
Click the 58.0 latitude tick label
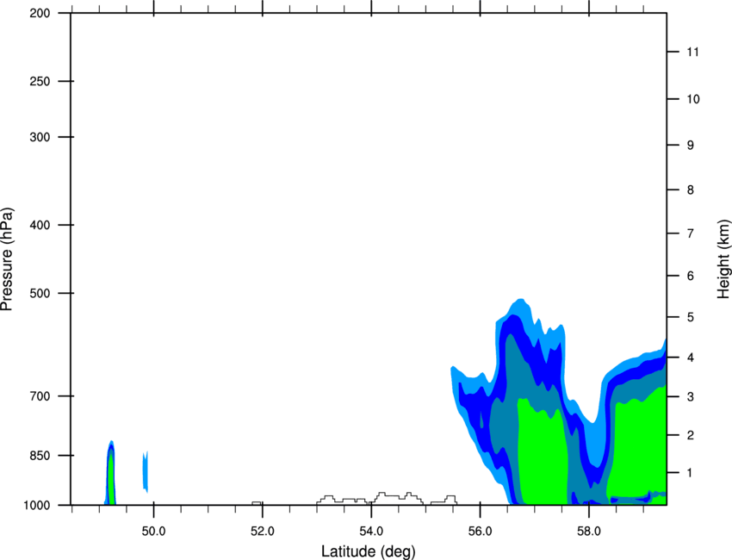(x=589, y=532)
